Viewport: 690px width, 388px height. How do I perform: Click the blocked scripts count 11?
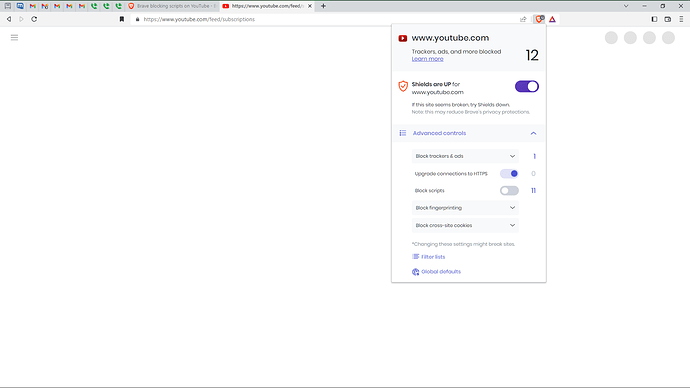[x=533, y=190]
